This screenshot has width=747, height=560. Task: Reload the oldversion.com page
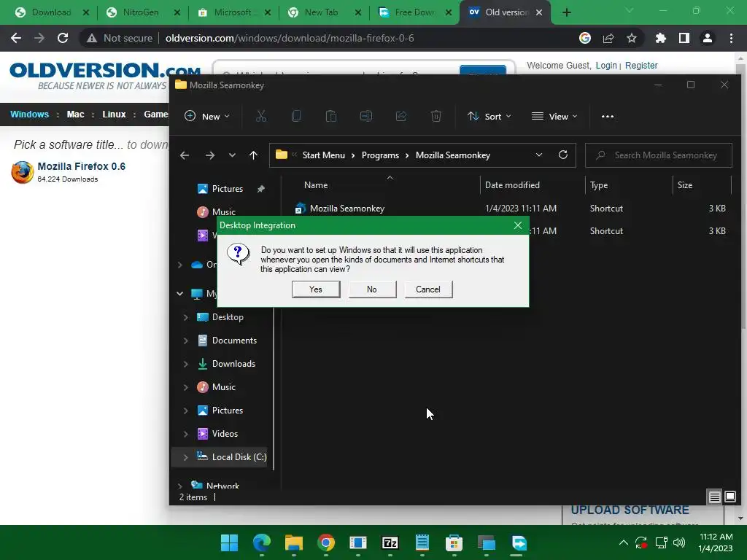[63, 38]
